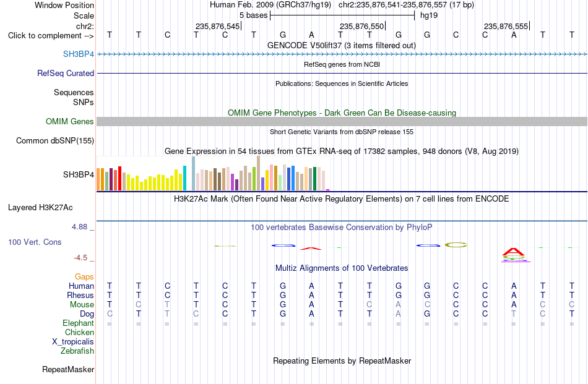Click the olive C PhyloP conservation logo
The image size is (588, 384).
[456, 245]
